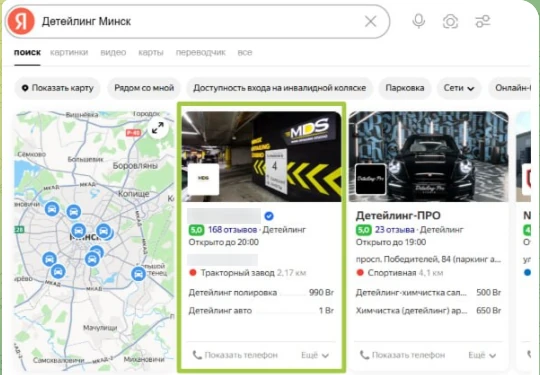The image size is (540, 375).
Task: Switch to the картинки tab
Action: 69,52
